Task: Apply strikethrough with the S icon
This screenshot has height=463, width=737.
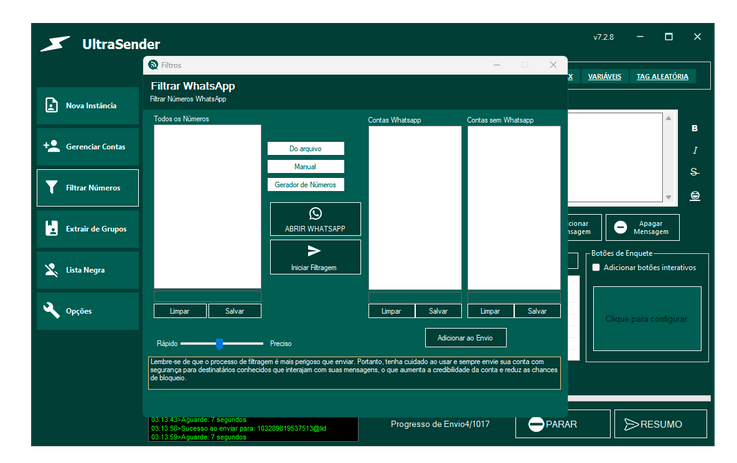Action: pos(695,172)
